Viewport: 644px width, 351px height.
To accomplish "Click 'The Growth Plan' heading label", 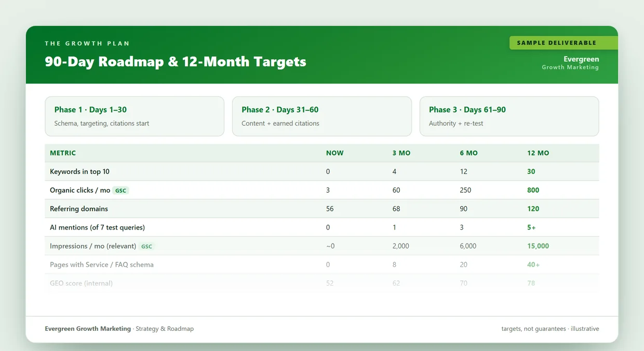I will (87, 44).
